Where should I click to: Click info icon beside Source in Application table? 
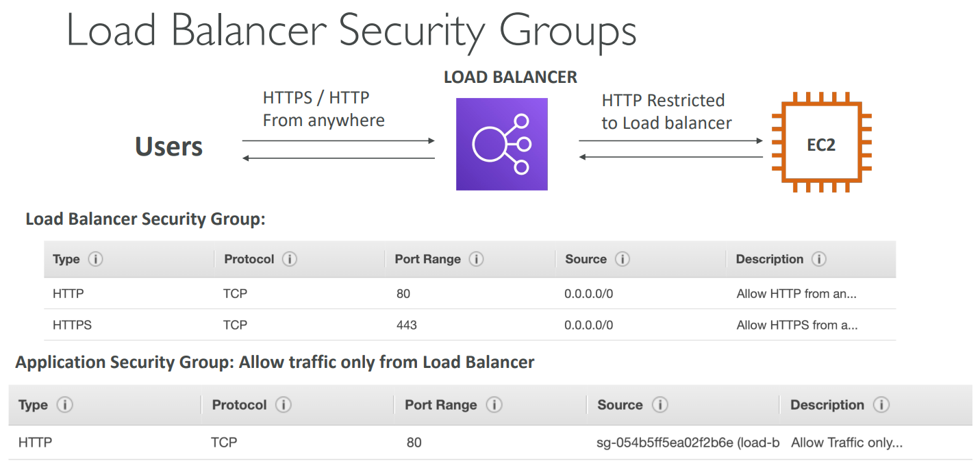click(659, 405)
